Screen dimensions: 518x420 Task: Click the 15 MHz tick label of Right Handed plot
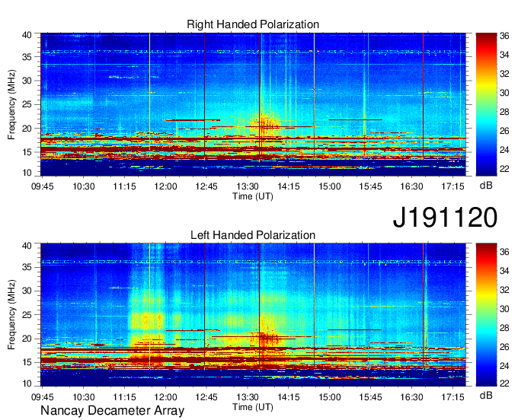[x=27, y=152]
